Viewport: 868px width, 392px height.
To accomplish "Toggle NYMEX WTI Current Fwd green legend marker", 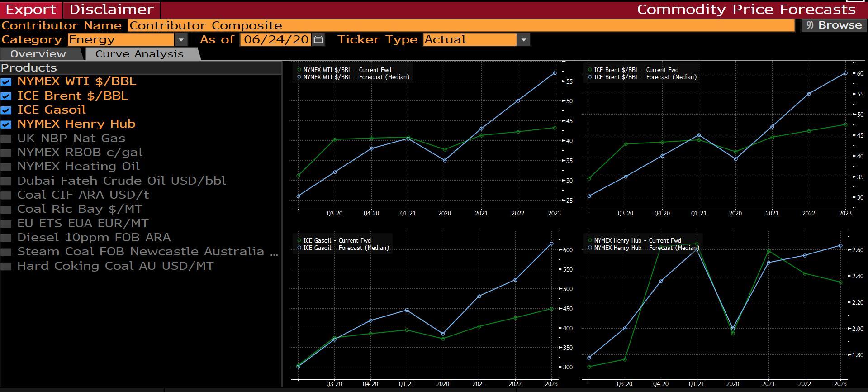I will click(x=299, y=70).
